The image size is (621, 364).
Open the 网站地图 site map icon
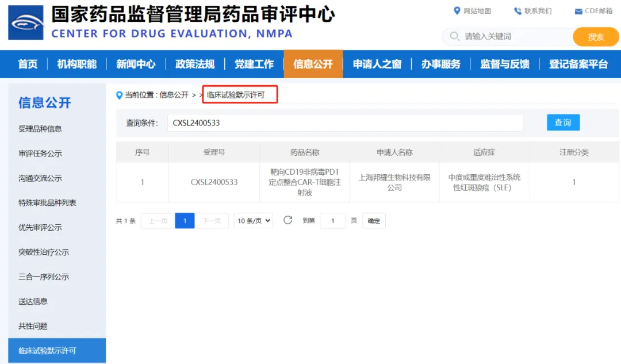click(x=457, y=11)
